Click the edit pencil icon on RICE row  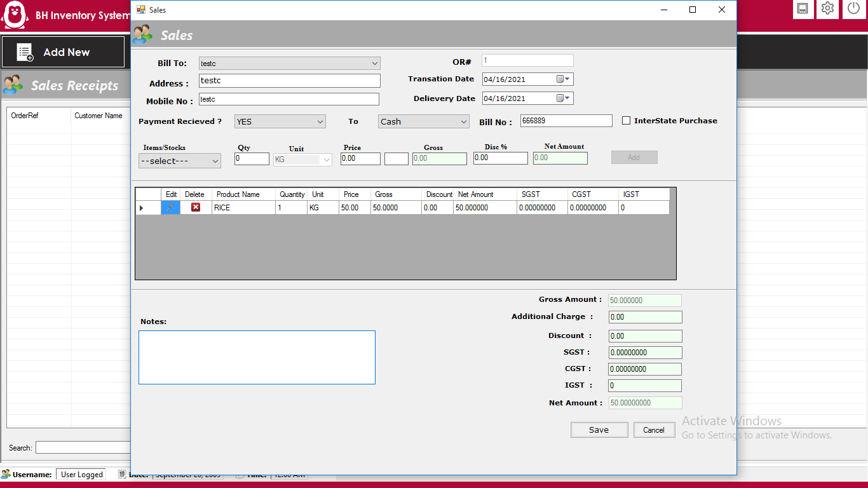tap(170, 207)
